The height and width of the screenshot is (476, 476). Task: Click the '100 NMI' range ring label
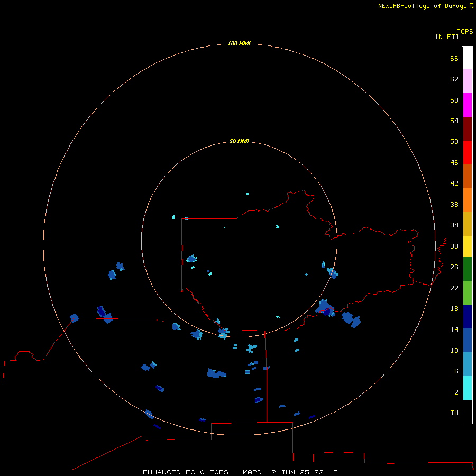(x=239, y=43)
